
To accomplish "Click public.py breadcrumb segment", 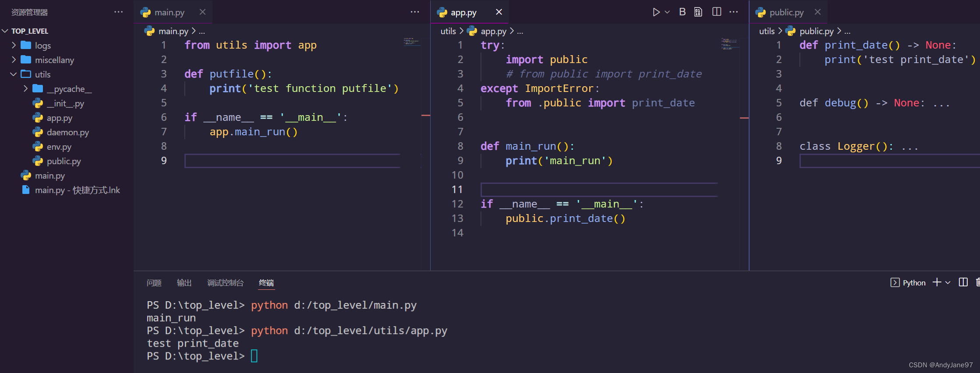I will 817,31.
